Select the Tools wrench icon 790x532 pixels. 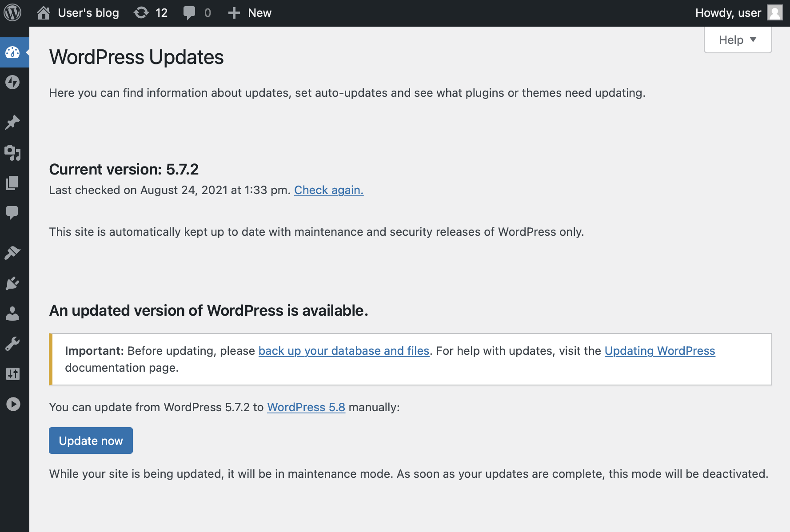[x=13, y=343]
